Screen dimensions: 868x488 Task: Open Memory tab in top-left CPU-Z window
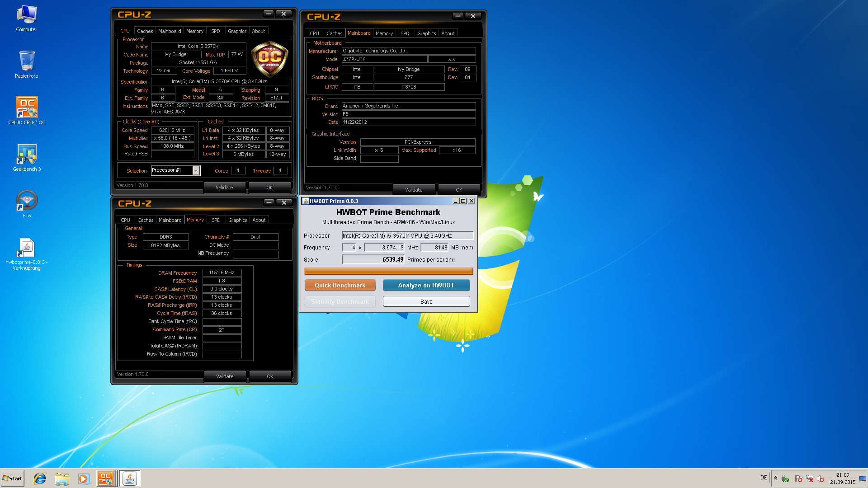coord(195,31)
